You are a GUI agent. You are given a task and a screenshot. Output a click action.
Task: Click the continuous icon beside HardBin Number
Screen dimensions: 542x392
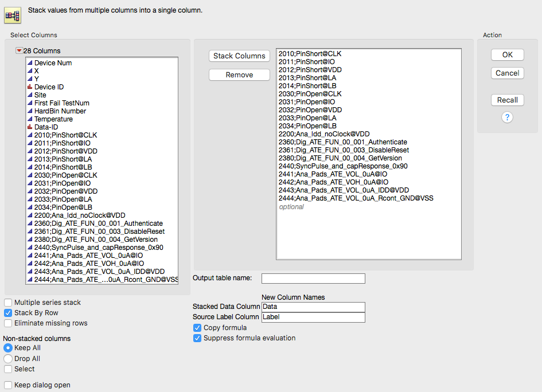[30, 111]
